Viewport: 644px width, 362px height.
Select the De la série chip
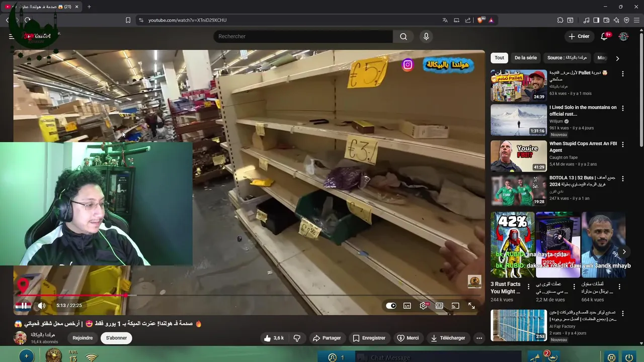pos(526,58)
